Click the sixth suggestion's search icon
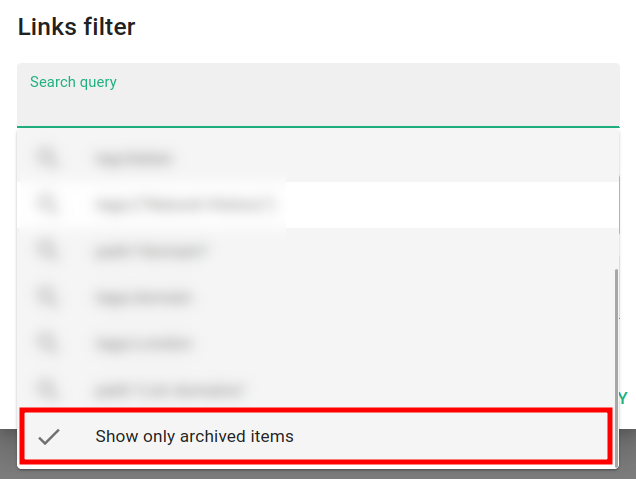This screenshot has height=479, width=636. tap(47, 388)
